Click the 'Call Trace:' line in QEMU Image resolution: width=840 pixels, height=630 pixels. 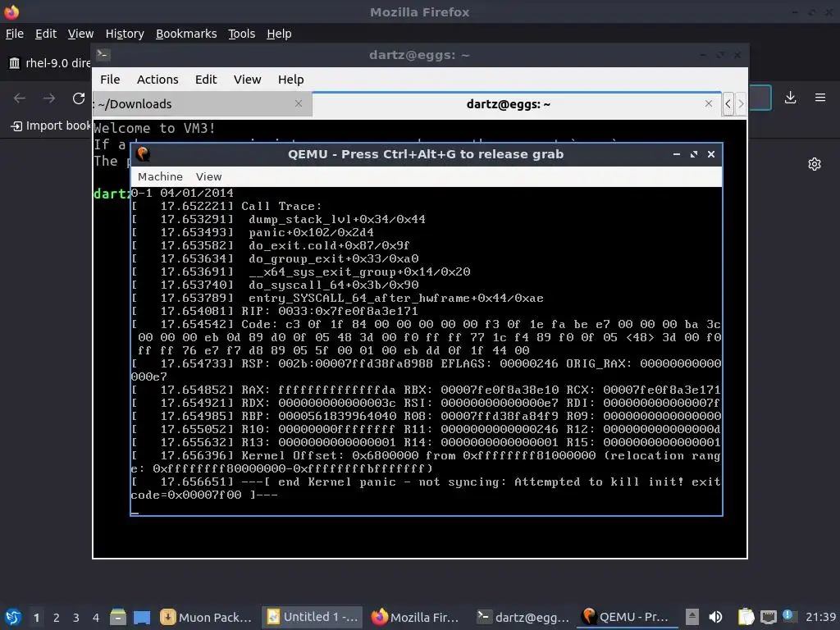[x=281, y=206]
